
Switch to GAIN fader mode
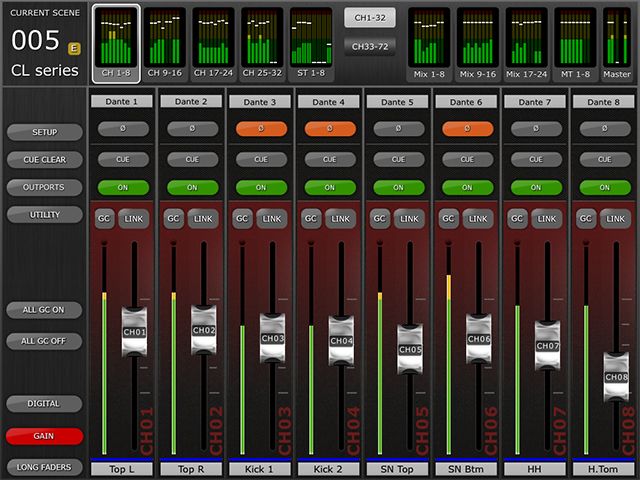point(44,436)
